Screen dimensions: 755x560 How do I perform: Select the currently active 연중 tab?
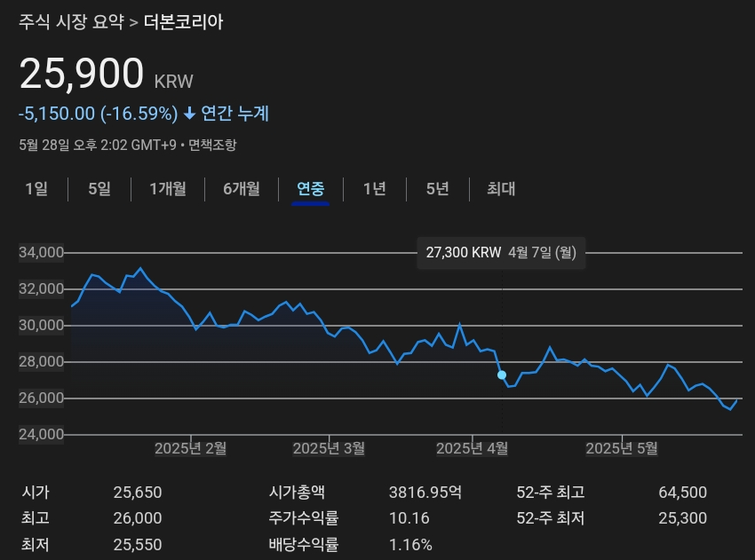[310, 189]
